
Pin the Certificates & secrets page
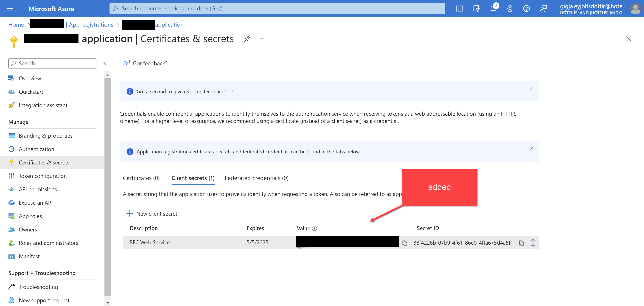pyautogui.click(x=247, y=39)
